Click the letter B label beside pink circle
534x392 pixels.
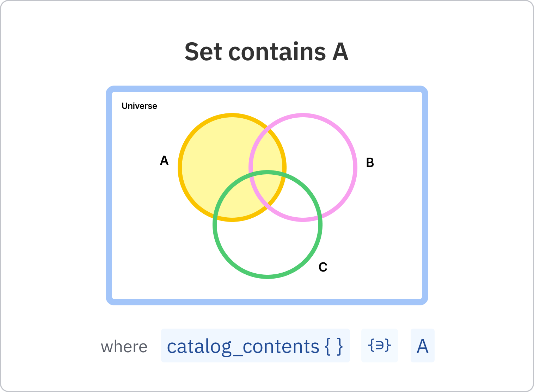(x=370, y=163)
